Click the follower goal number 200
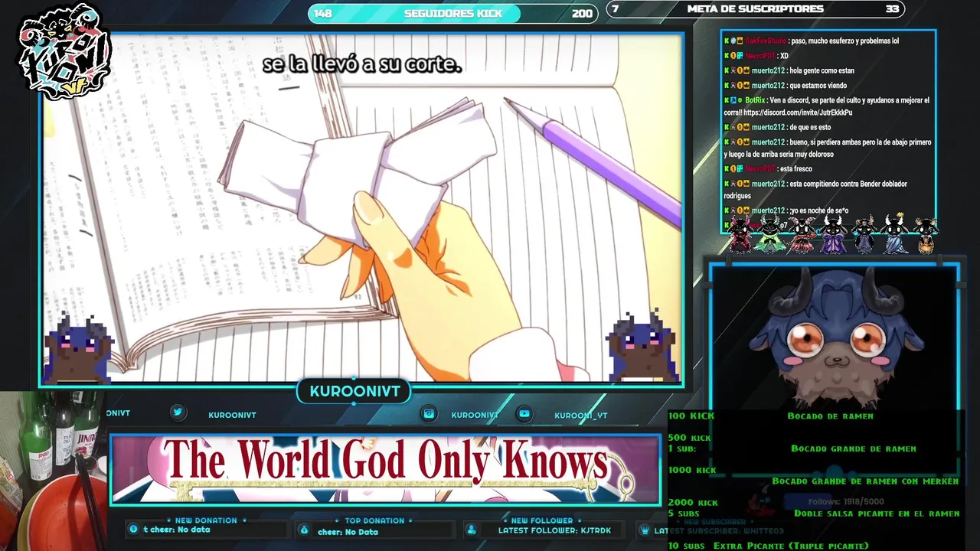The width and height of the screenshot is (980, 551). [582, 13]
